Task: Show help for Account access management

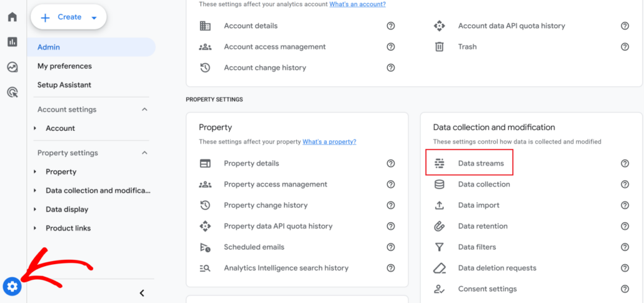Action: (x=391, y=47)
